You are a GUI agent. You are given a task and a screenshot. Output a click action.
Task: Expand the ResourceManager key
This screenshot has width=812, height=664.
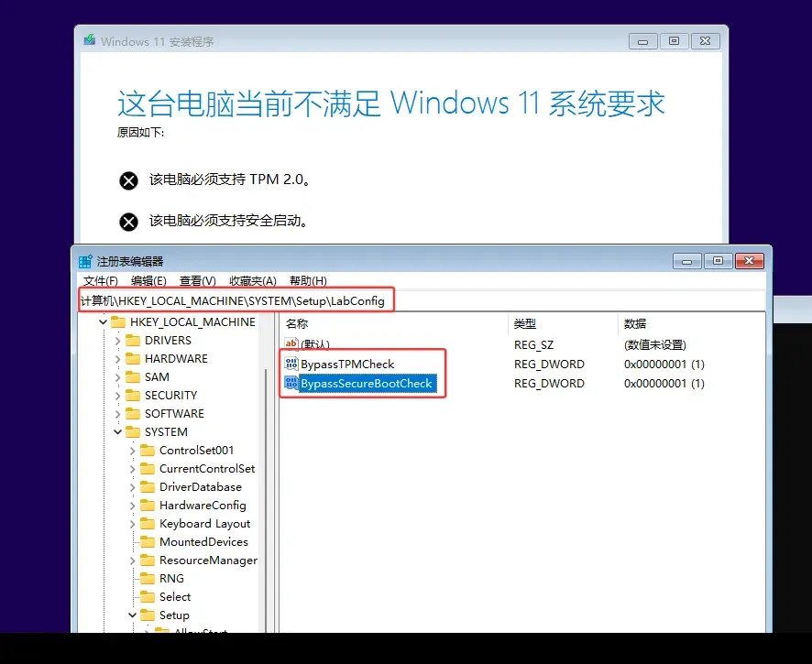133,561
